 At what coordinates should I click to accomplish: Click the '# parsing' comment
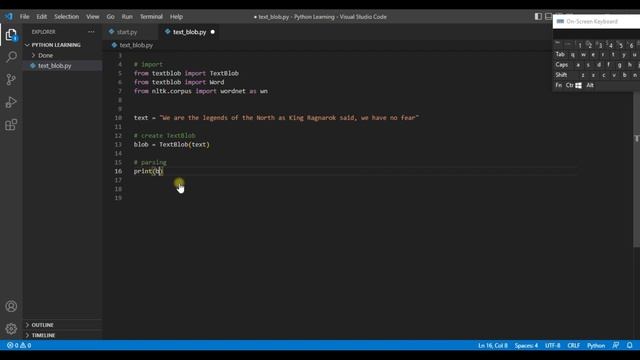(x=150, y=162)
